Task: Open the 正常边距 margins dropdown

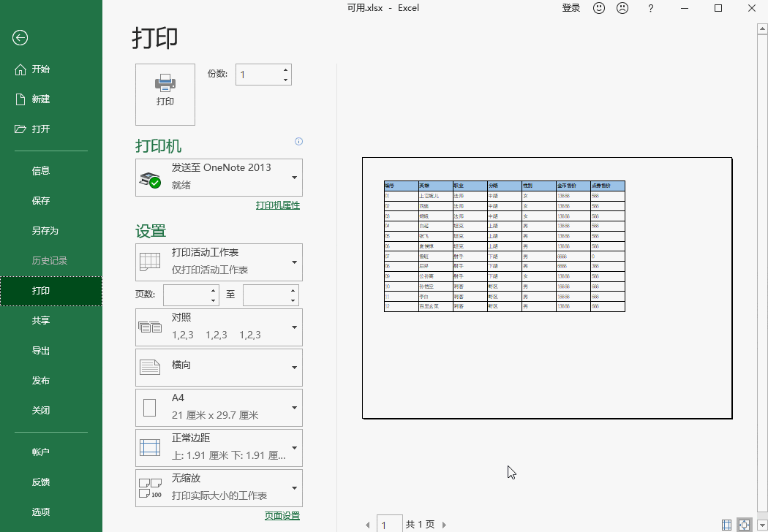Action: 219,448
